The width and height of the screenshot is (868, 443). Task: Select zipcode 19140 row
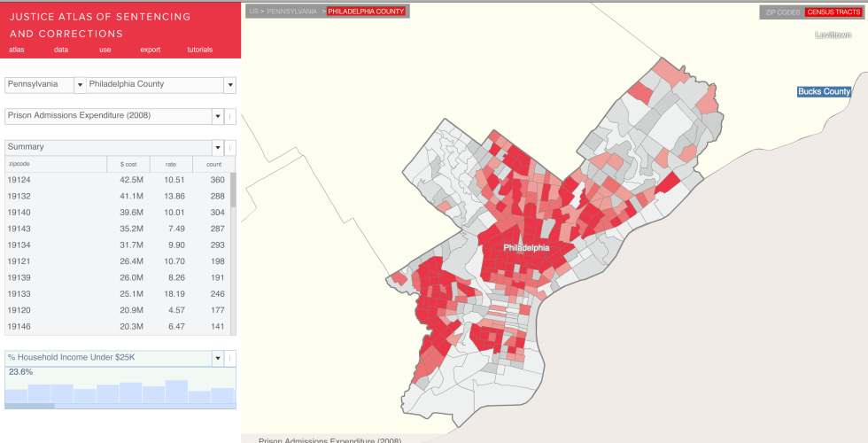click(117, 213)
